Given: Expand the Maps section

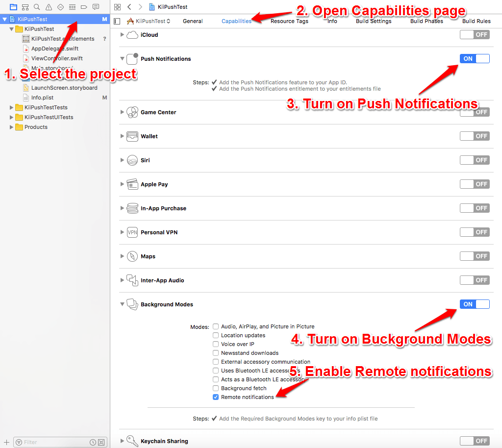Looking at the screenshot, I should pyautogui.click(x=122, y=256).
